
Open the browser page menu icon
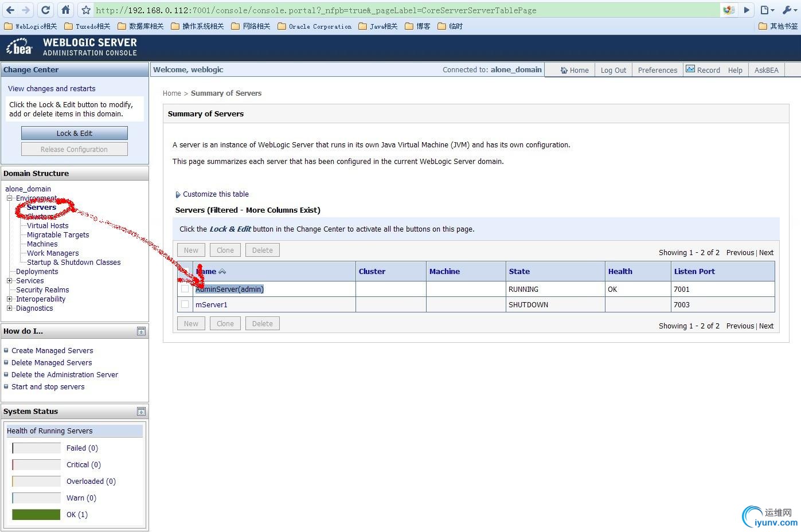(x=767, y=10)
